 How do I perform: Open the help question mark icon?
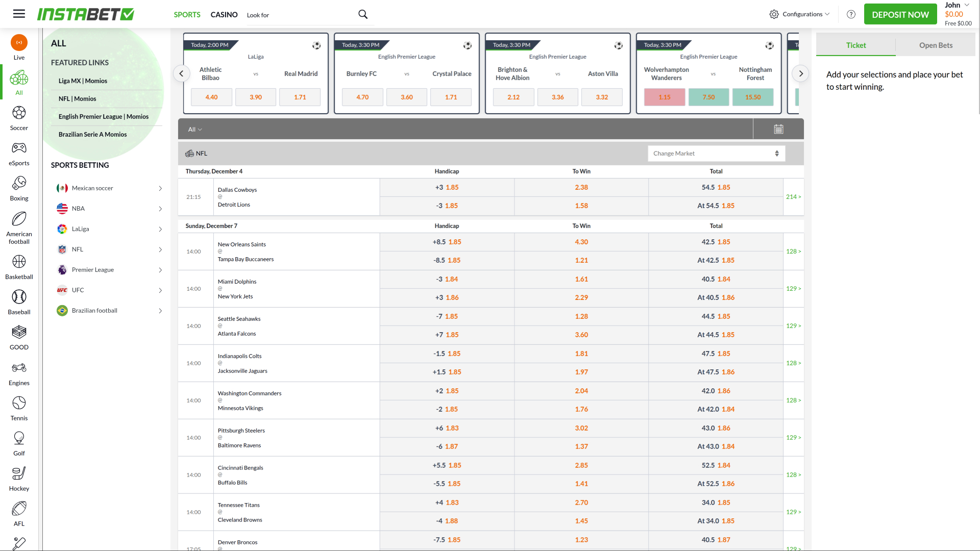click(851, 14)
